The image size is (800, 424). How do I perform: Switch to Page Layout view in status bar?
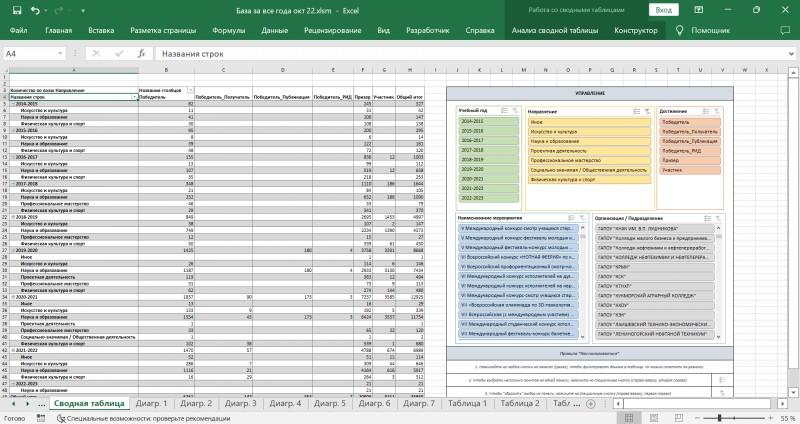[x=656, y=417]
